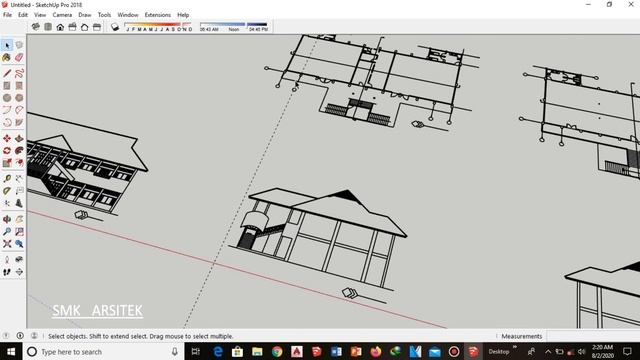Select the 2 Point Arc tool
640x360 pixels.
tap(19, 110)
